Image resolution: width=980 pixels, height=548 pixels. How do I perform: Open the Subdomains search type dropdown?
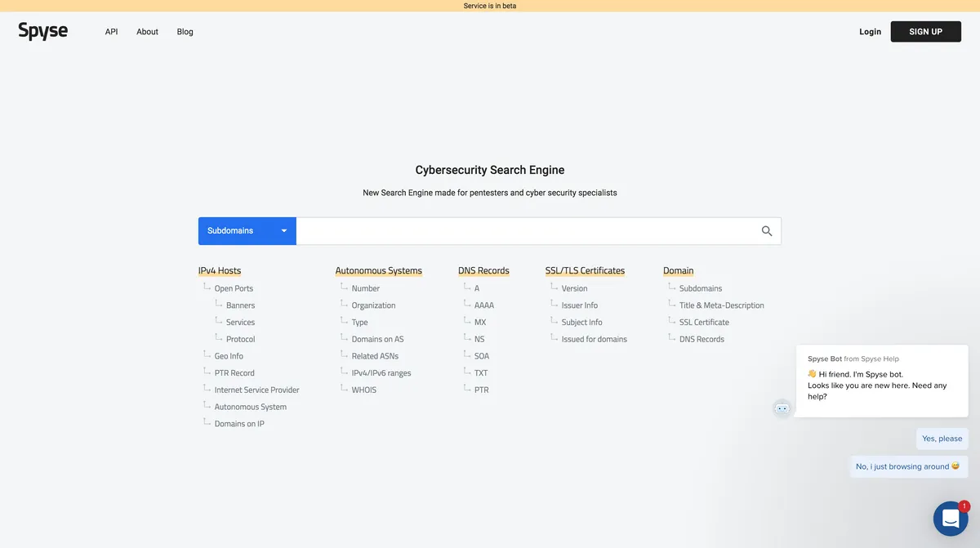point(247,231)
